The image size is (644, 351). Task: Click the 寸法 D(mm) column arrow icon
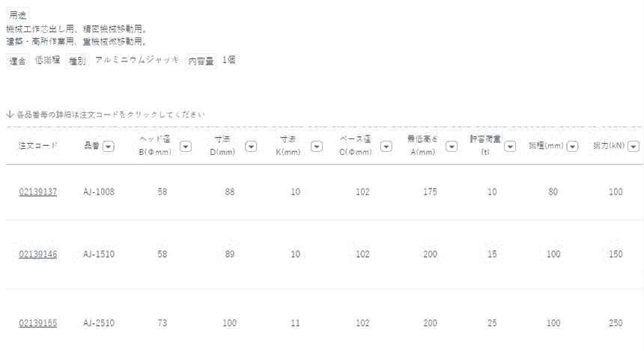coord(251,146)
